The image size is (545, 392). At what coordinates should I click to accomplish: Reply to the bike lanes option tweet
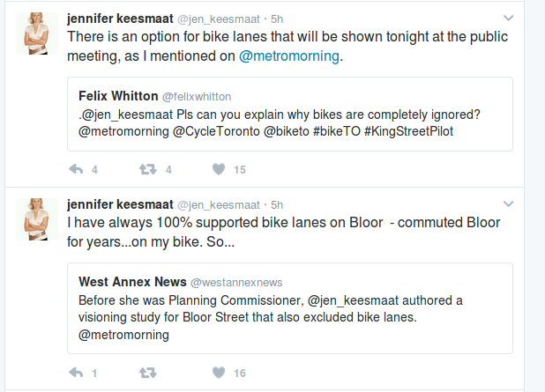coord(76,169)
